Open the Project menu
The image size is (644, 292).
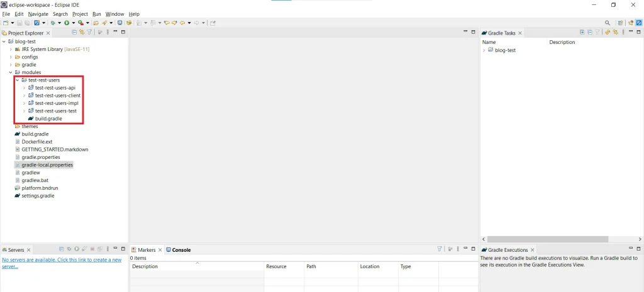click(x=80, y=14)
